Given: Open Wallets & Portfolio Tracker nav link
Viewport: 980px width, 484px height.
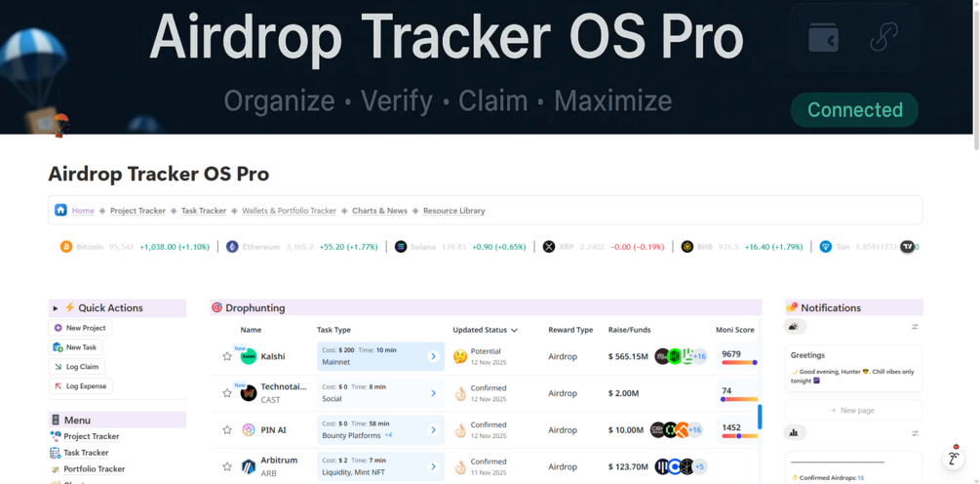Looking at the screenshot, I should pyautogui.click(x=289, y=211).
